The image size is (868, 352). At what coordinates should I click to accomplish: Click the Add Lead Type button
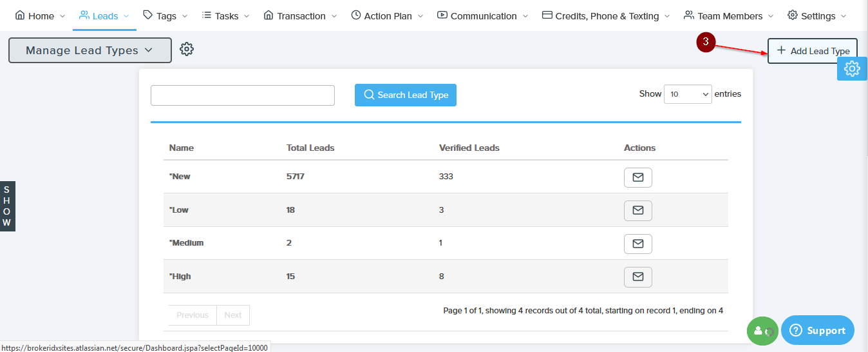point(813,51)
